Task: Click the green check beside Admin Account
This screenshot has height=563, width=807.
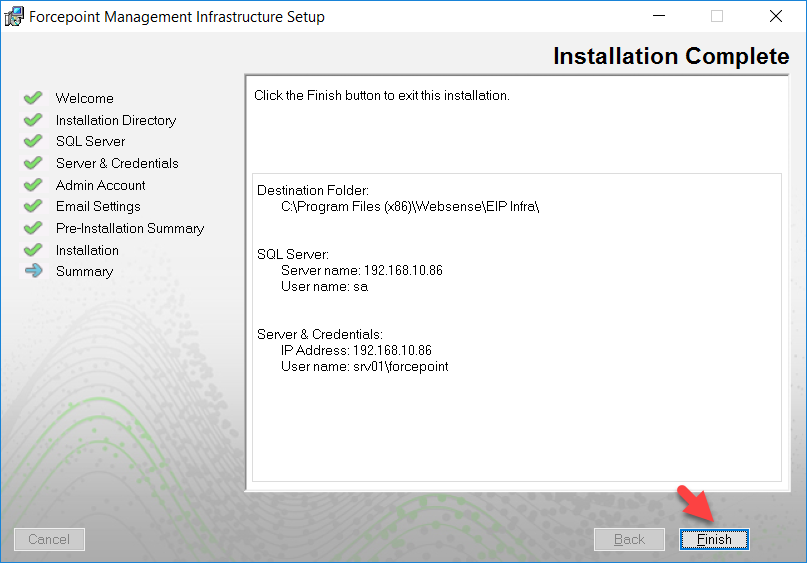Action: coord(33,185)
